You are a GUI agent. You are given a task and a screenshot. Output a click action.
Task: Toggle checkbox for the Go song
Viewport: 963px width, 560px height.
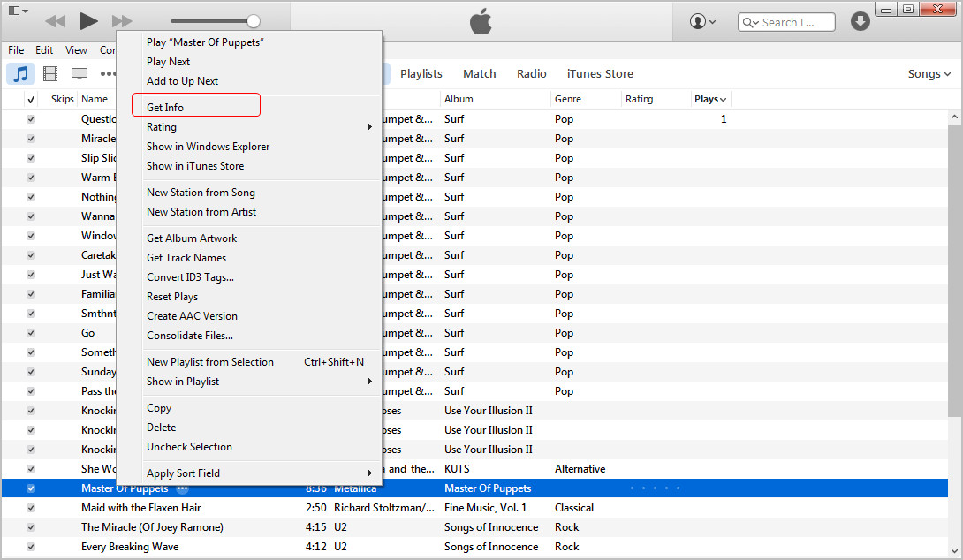pos(31,333)
